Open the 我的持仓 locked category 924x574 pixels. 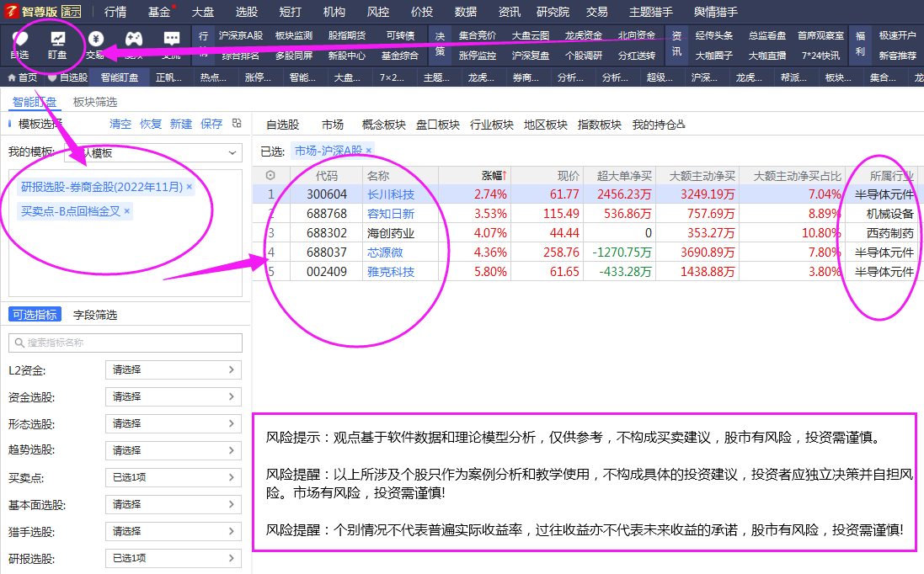(x=658, y=125)
